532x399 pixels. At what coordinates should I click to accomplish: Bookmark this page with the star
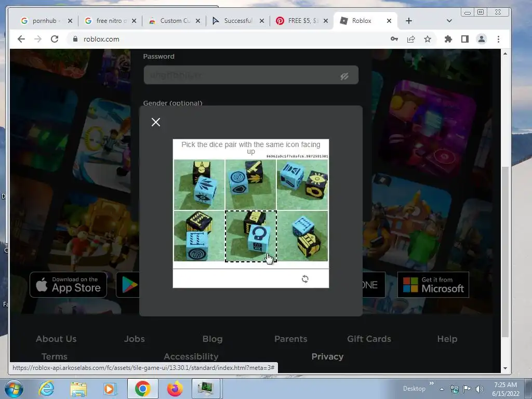coord(428,39)
